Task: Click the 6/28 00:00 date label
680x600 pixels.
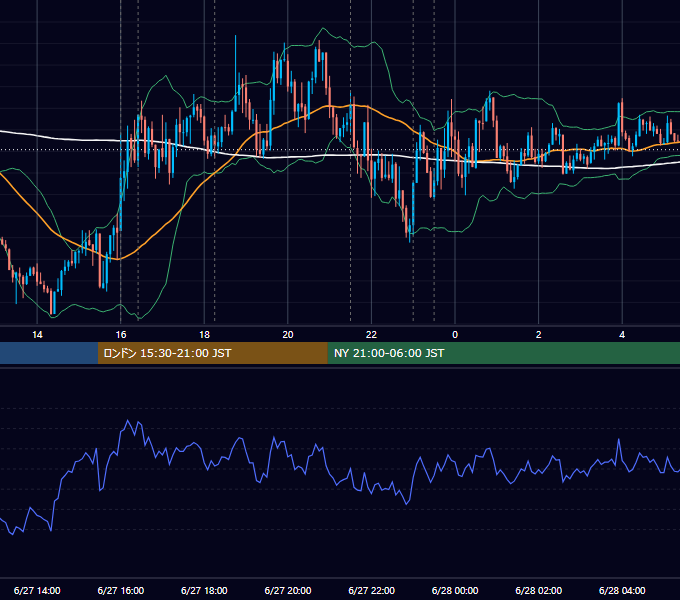Action: [455, 590]
